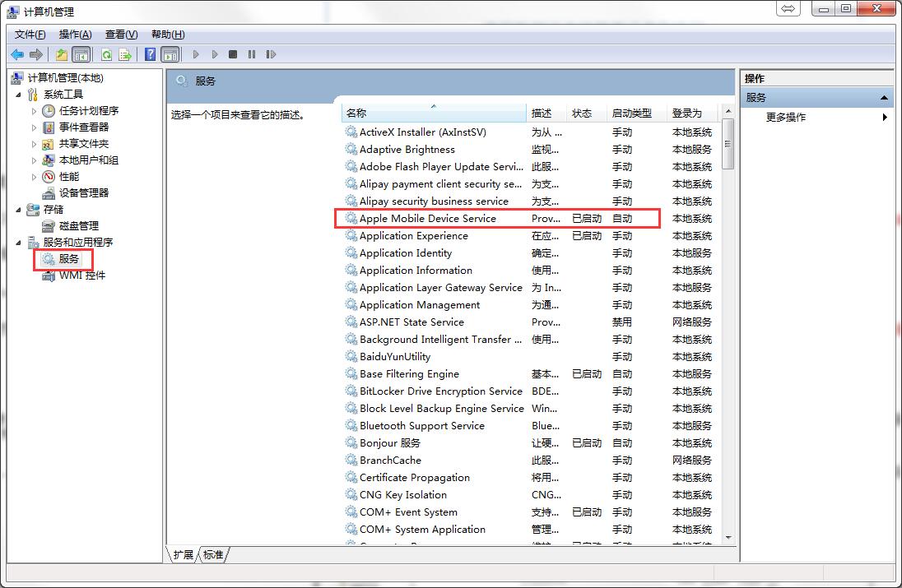Switch to the 标准 tab
902x588 pixels.
212,555
